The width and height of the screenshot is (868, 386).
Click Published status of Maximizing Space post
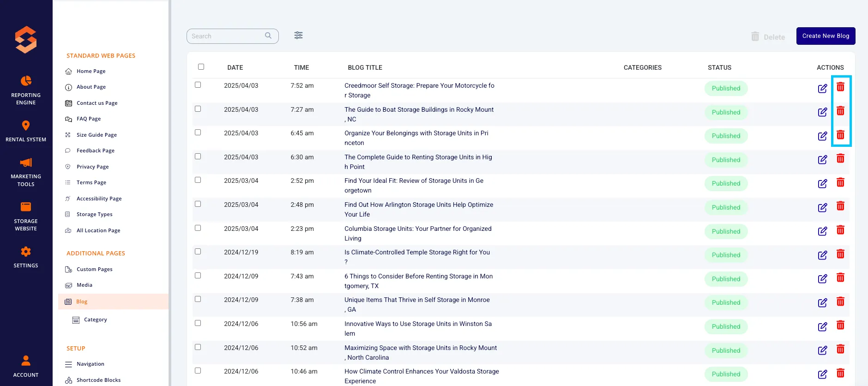coord(726,350)
